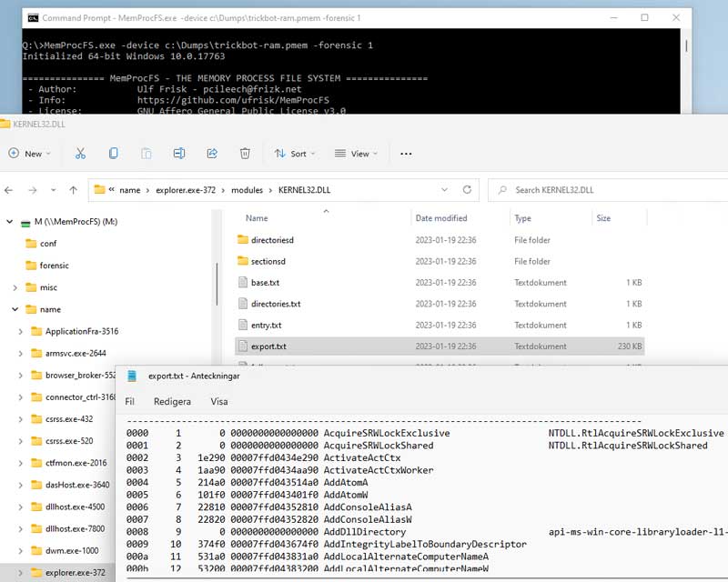Screen dimensions: 728x582
Task: Click the name breadcrumb segment
Action: (x=130, y=190)
